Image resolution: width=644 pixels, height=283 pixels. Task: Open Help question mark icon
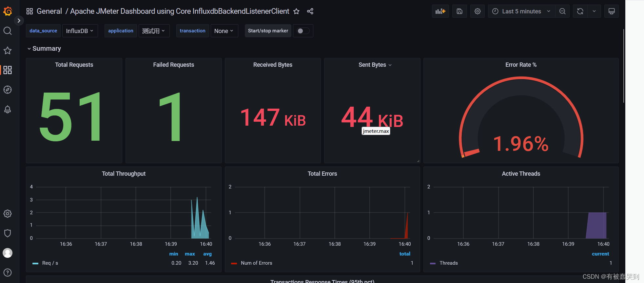click(x=8, y=273)
